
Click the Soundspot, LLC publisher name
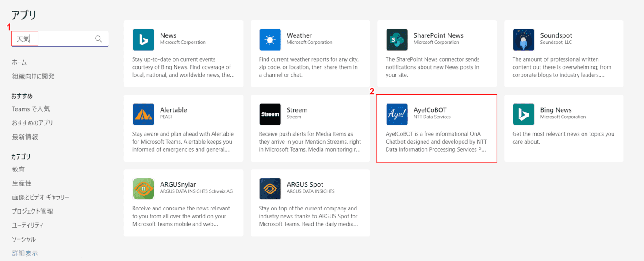(556, 43)
